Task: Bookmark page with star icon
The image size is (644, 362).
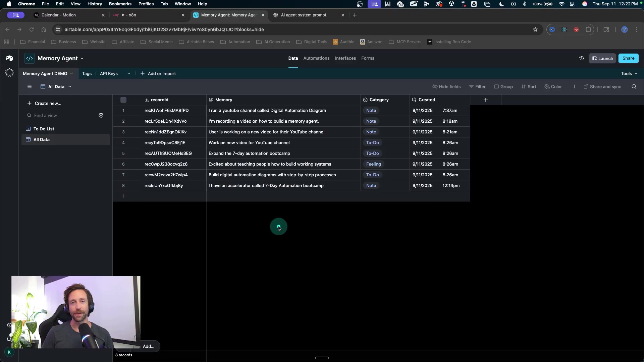Action: coord(535,29)
